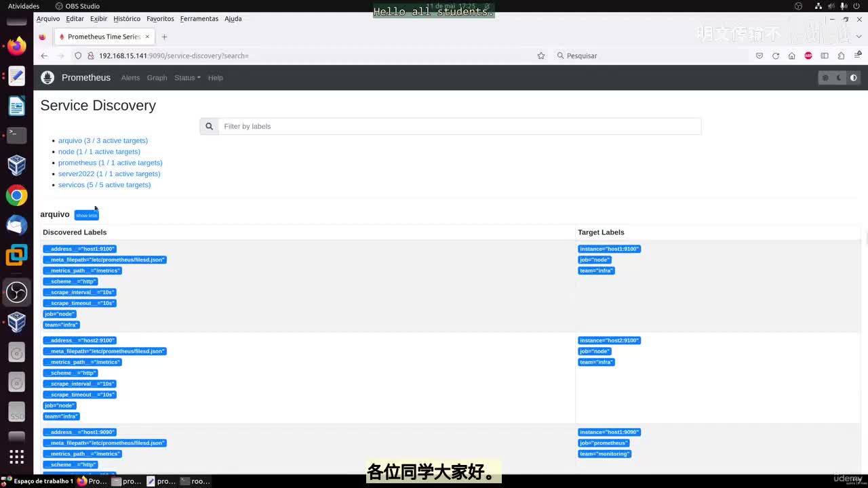Open the extensions puzzle menu
868x488 pixels.
tap(841, 56)
